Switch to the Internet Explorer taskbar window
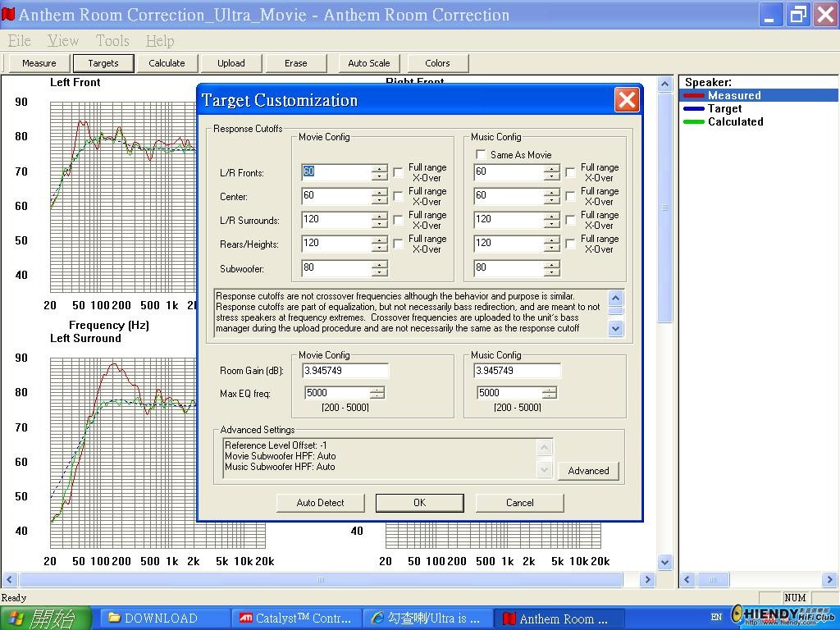 pos(428,619)
